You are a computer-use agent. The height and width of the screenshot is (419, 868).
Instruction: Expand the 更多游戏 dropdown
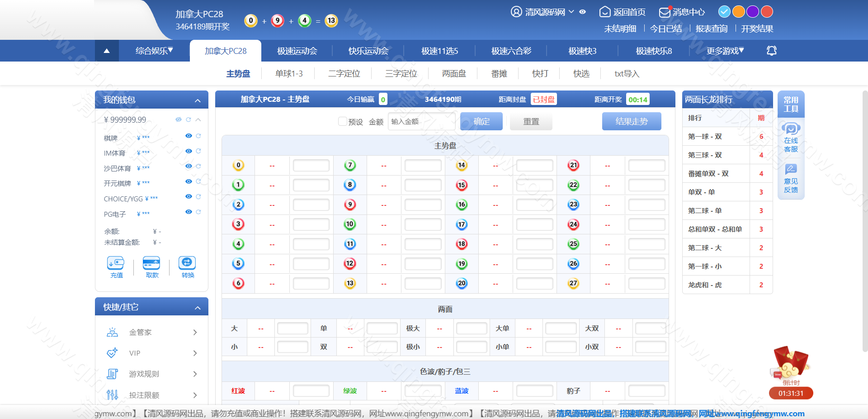(x=725, y=51)
